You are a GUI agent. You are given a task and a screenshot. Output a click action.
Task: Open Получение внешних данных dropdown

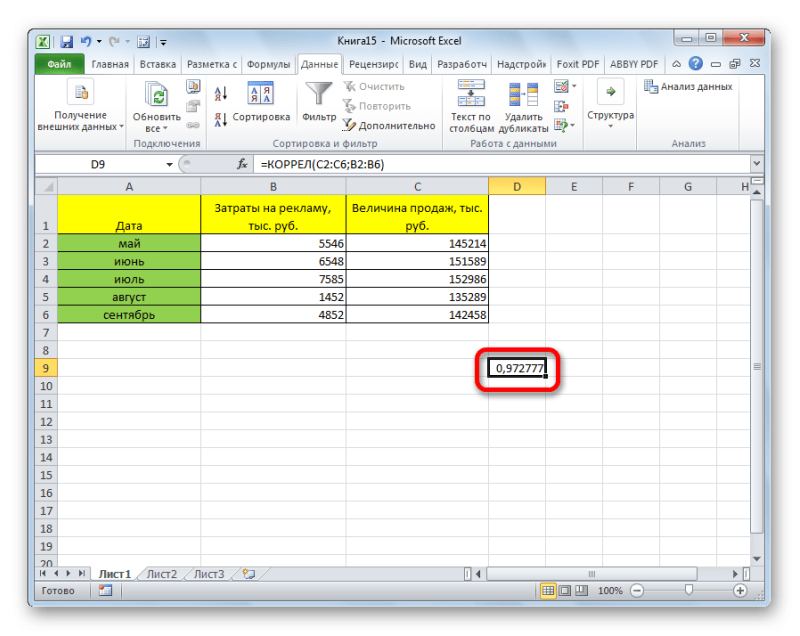click(121, 126)
